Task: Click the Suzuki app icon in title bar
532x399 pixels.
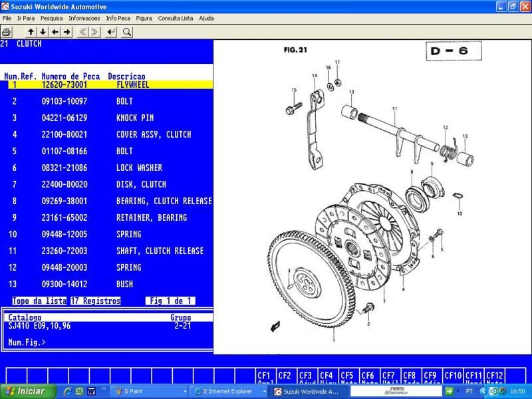Action: click(x=5, y=7)
